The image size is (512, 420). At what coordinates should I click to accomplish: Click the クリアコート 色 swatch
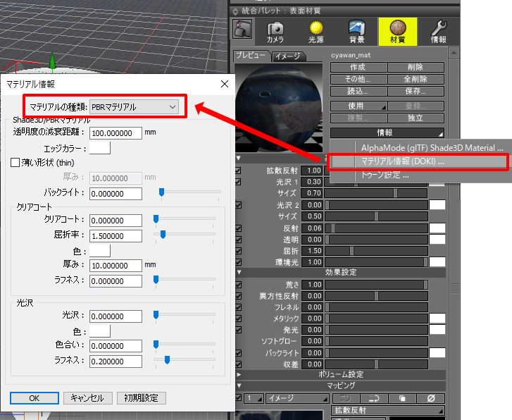(100, 251)
